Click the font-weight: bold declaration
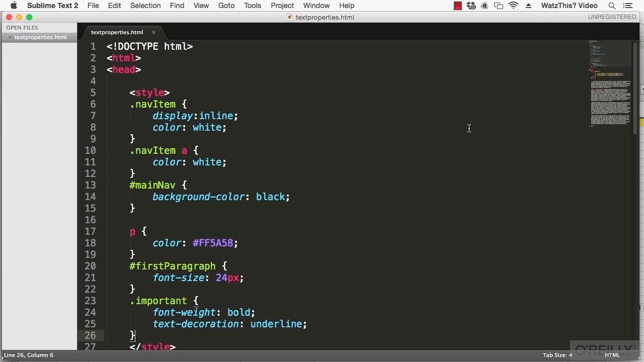The height and width of the screenshot is (362, 644). (x=204, y=312)
